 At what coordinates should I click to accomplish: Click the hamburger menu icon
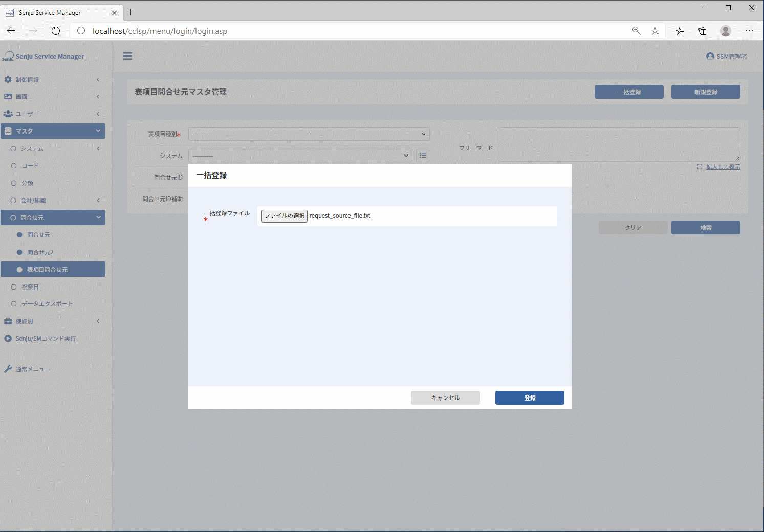[127, 56]
